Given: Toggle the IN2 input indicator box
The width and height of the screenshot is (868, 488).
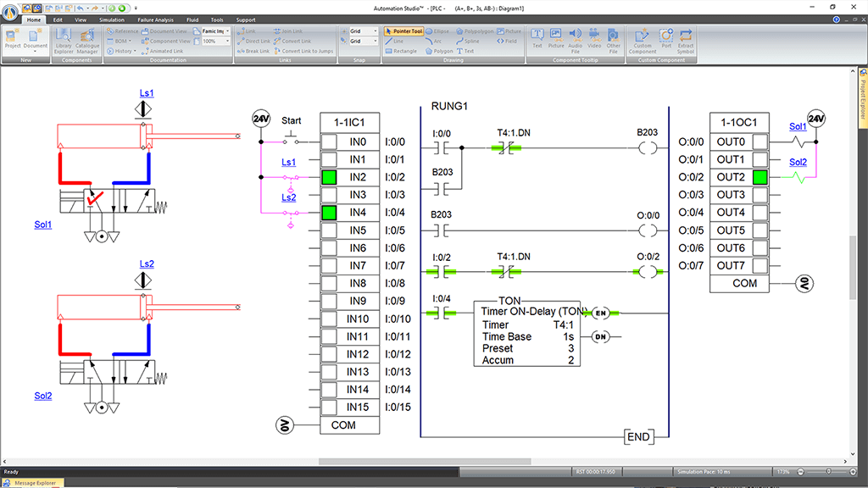Looking at the screenshot, I should point(329,178).
